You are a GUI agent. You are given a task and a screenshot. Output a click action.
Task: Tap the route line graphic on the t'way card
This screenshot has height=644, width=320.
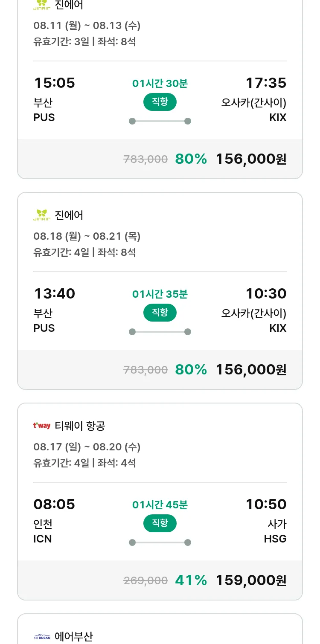tap(160, 542)
